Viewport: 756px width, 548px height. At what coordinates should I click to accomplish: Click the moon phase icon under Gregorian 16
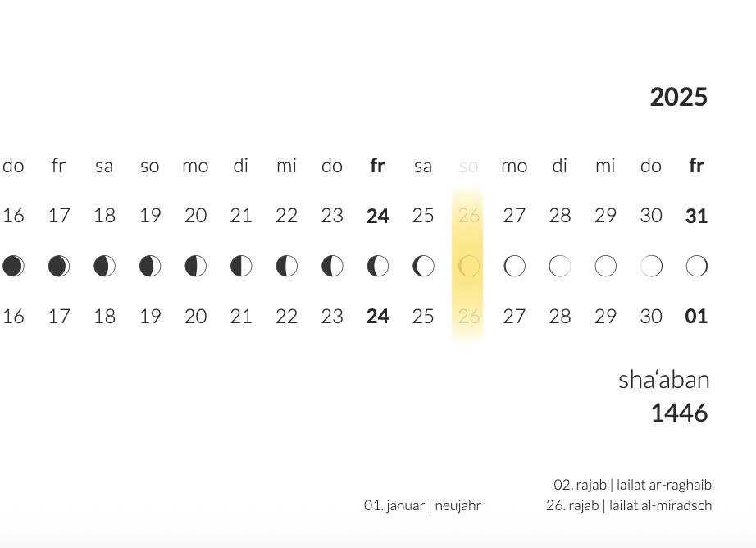click(x=13, y=266)
